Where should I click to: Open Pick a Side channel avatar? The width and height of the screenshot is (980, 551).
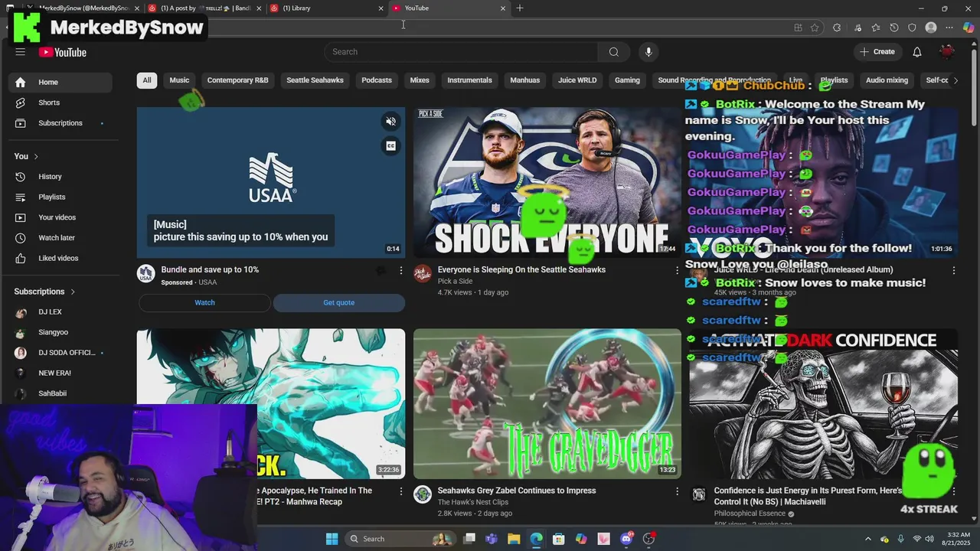tap(423, 274)
